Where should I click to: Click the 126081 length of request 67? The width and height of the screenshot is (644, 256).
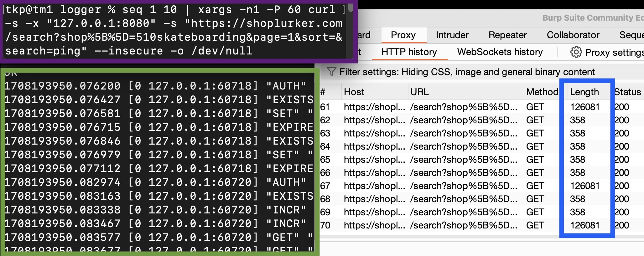585,186
